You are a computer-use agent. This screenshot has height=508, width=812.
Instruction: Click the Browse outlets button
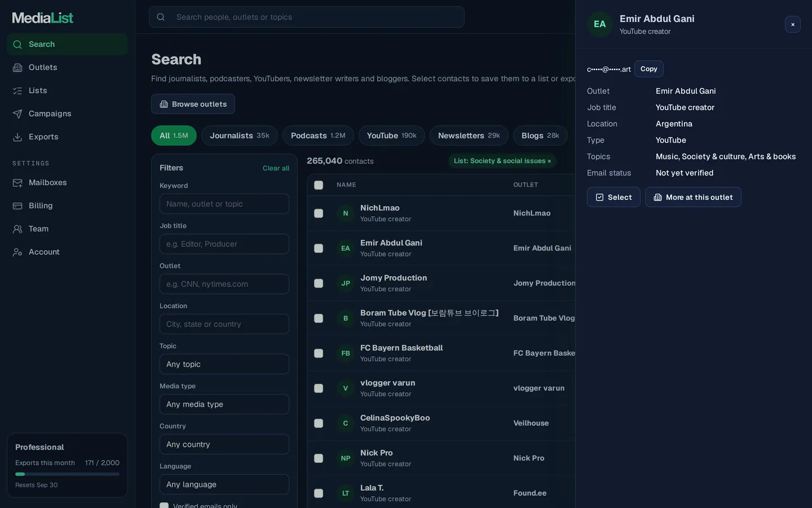tap(193, 104)
